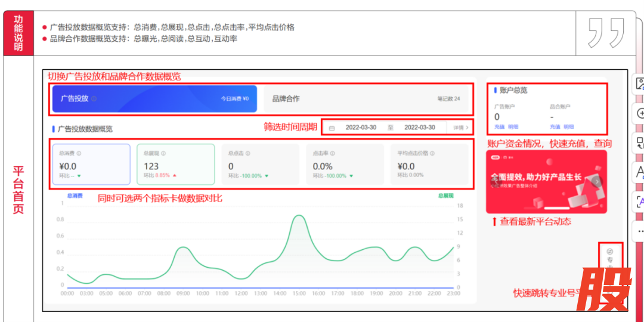Show the previous banner slide using left arrow
The image size is (644, 322).
(x=494, y=182)
